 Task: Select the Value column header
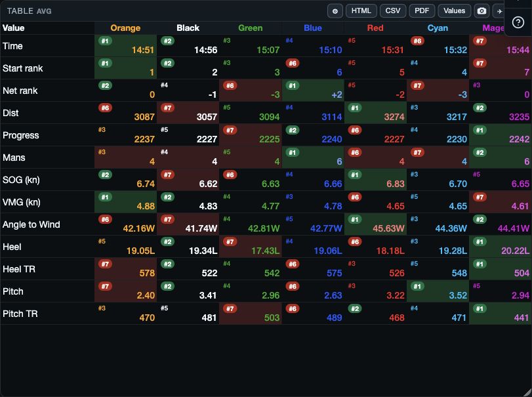pyautogui.click(x=14, y=28)
